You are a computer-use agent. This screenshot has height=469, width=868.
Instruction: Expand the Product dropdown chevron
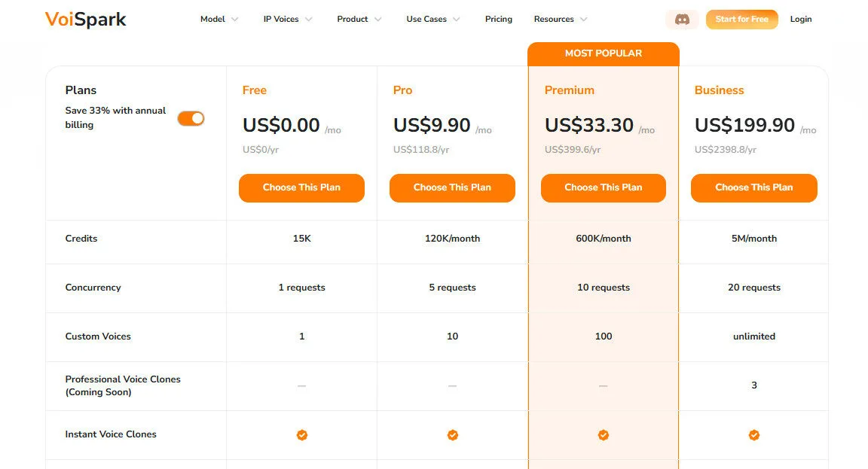tap(378, 20)
